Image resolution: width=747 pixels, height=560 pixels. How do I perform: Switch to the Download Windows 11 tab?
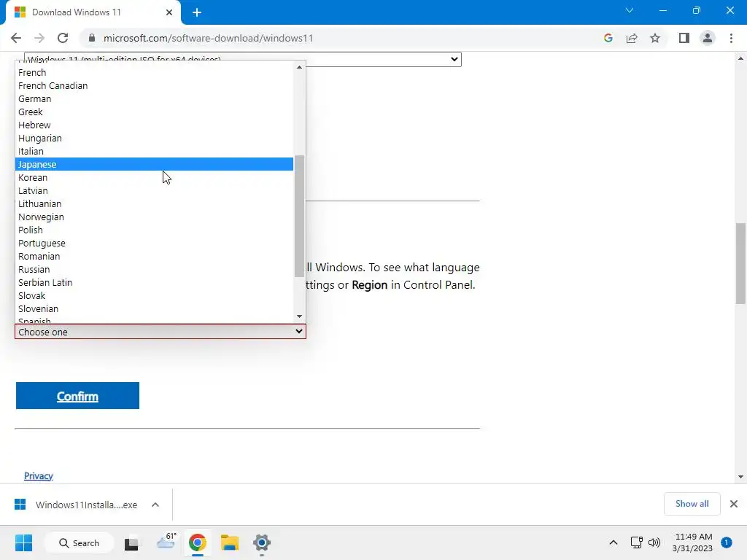coord(93,13)
